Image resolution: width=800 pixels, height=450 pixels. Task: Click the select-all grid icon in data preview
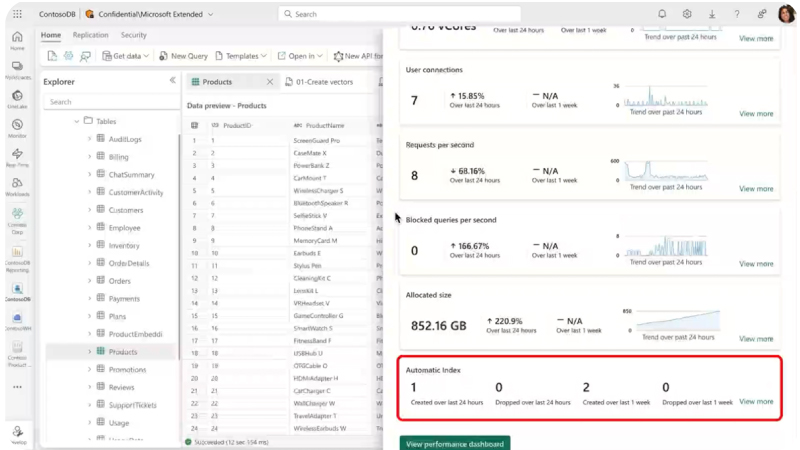point(194,125)
